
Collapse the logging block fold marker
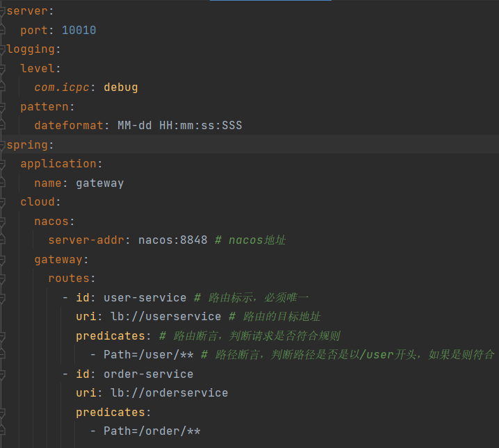click(2, 49)
